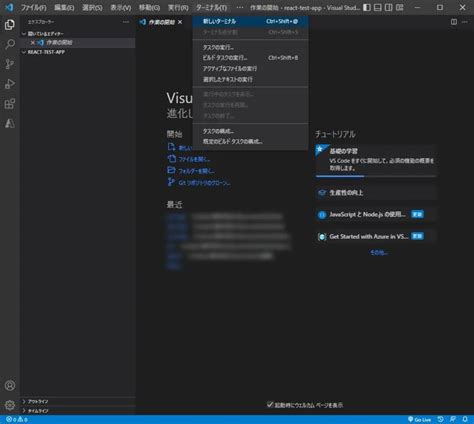Open Get Started with Azure walkthrough card
The height and width of the screenshot is (424, 474).
pyautogui.click(x=376, y=236)
